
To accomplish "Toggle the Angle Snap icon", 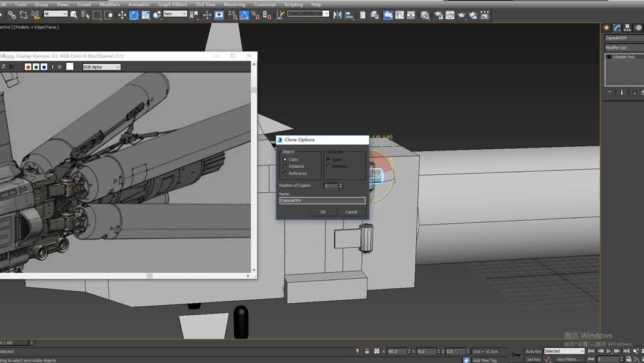I will pos(244,15).
